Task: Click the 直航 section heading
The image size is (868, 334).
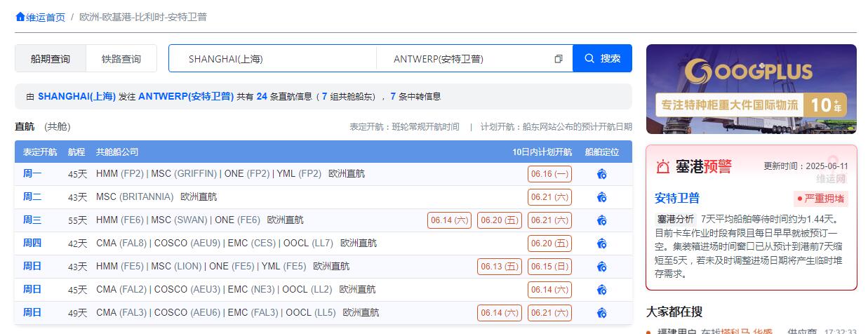Action: point(25,127)
